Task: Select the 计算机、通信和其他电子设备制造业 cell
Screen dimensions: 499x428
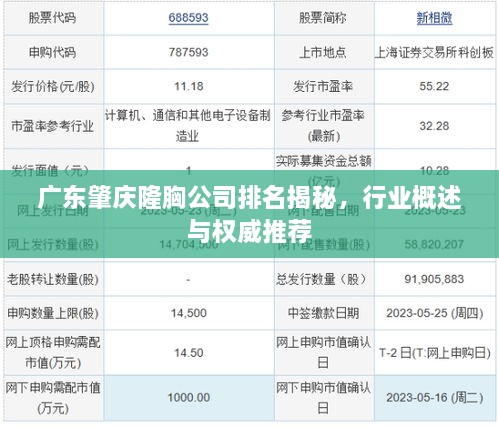Action: pos(188,126)
